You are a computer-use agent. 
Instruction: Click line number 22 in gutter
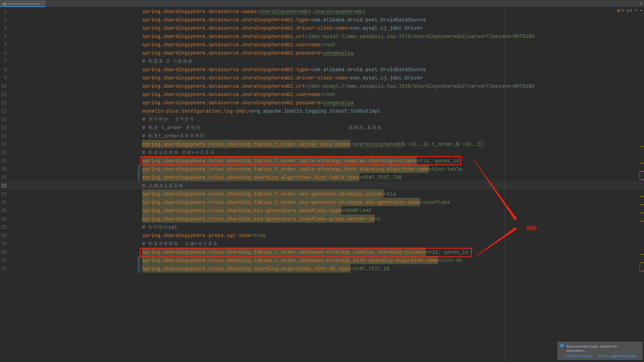[4, 186]
